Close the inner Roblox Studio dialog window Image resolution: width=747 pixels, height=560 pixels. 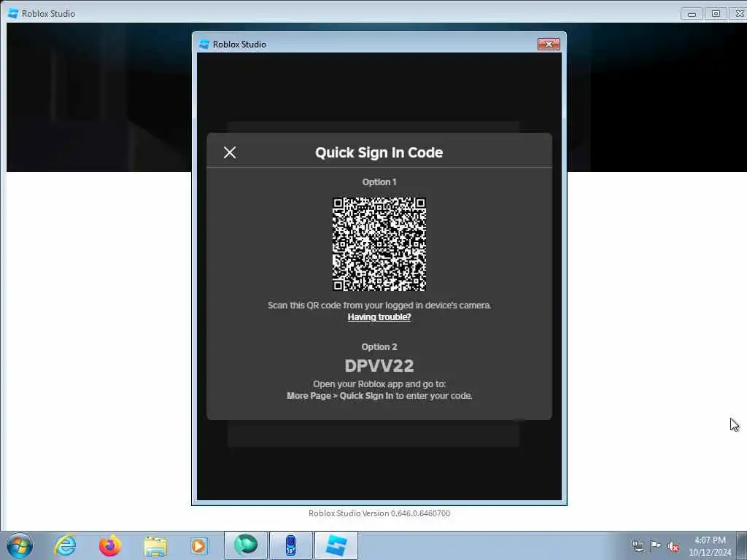point(549,44)
